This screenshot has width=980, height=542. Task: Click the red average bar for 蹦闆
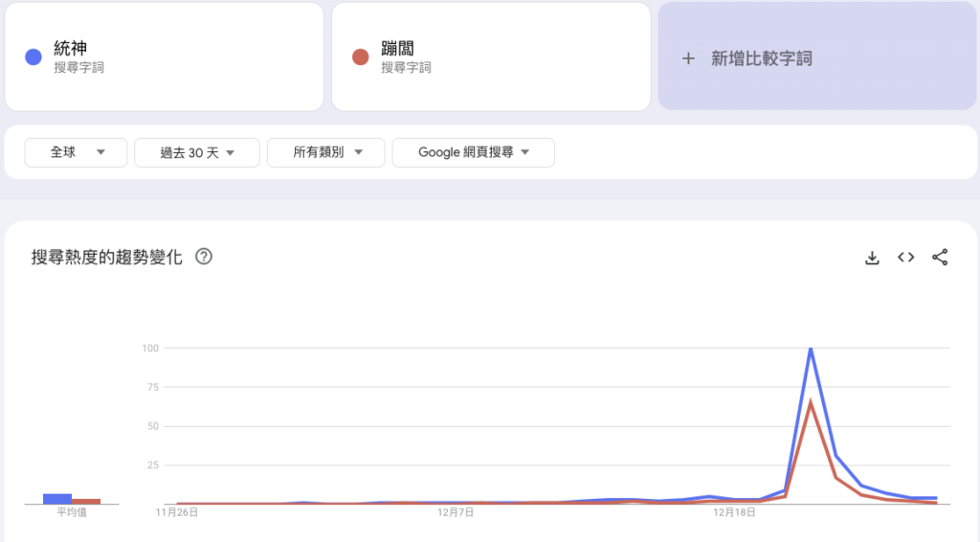[86, 502]
